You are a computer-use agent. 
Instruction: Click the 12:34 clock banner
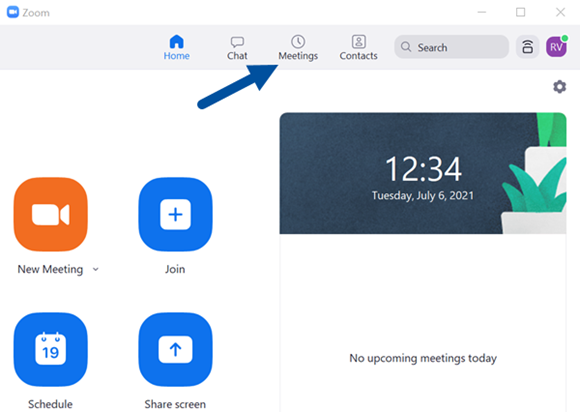[423, 173]
